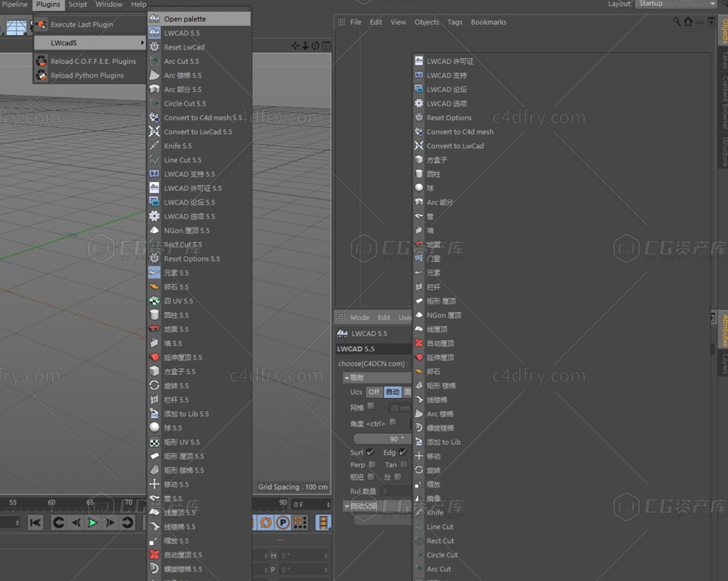Tick the 枢纽 pivot checkbox

(x=371, y=477)
